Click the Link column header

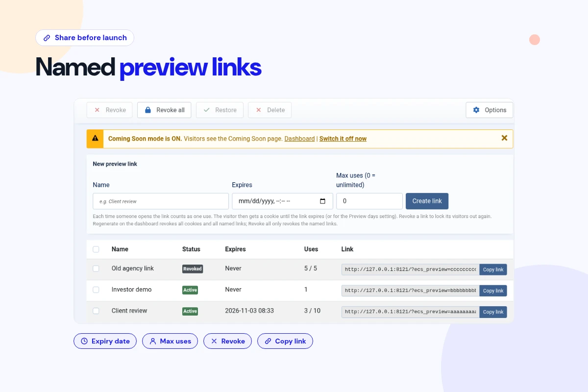tap(347, 249)
